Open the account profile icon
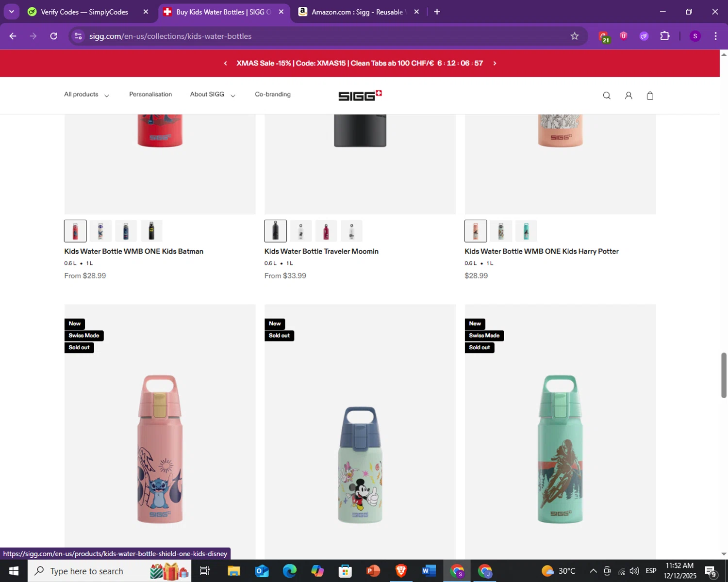 [629, 96]
